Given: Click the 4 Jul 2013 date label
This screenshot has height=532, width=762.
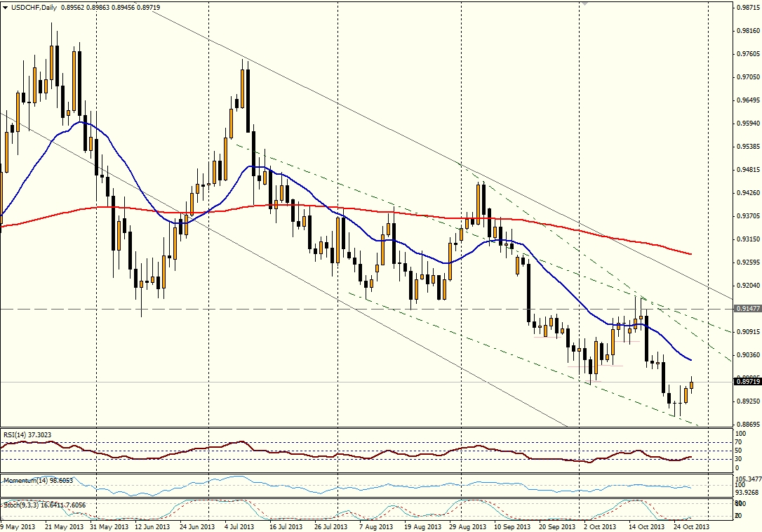Looking at the screenshot, I should tap(241, 526).
